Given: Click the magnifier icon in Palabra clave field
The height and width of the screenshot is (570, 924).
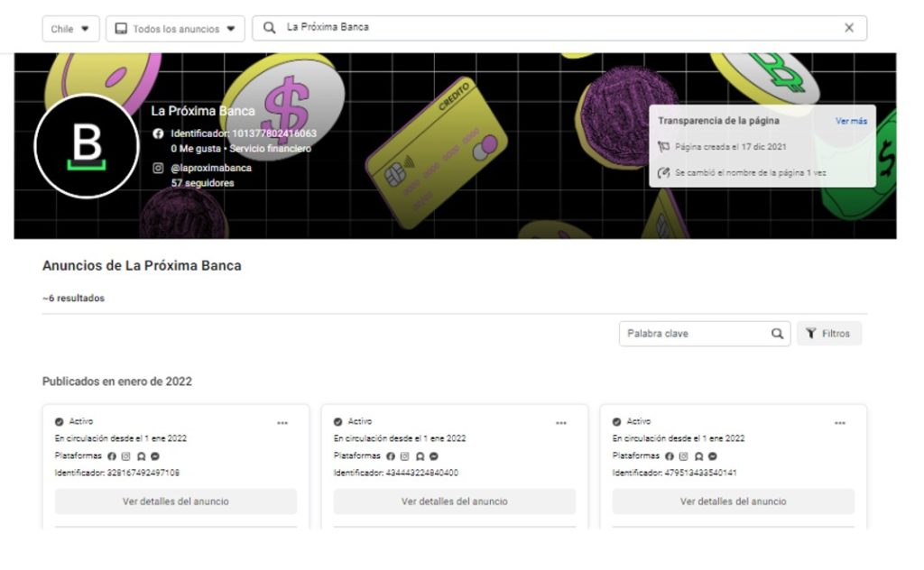Looking at the screenshot, I should click(x=777, y=334).
